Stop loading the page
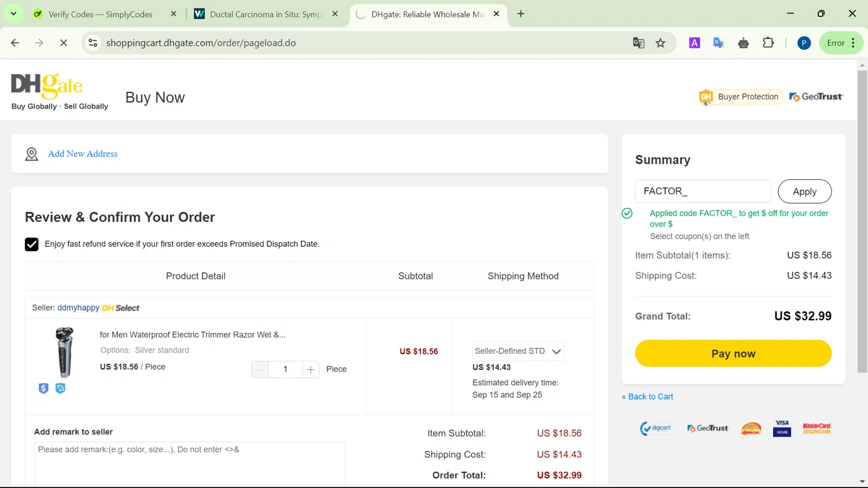This screenshot has width=868, height=488. 64,43
